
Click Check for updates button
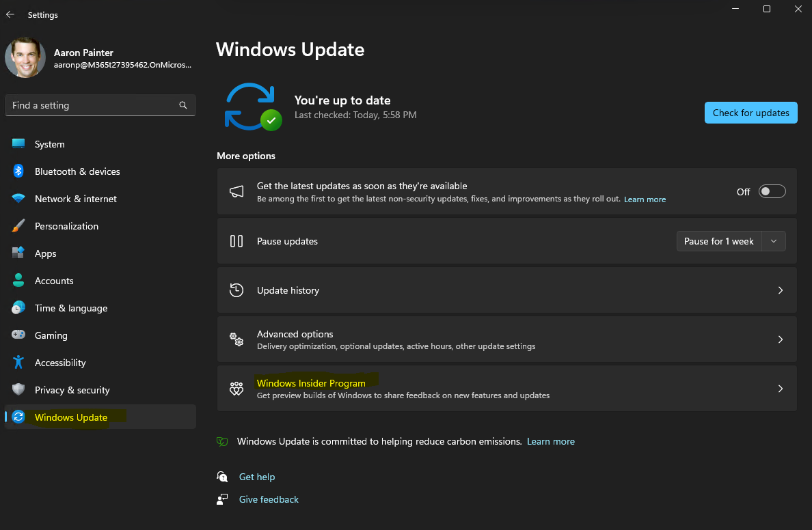[750, 113]
